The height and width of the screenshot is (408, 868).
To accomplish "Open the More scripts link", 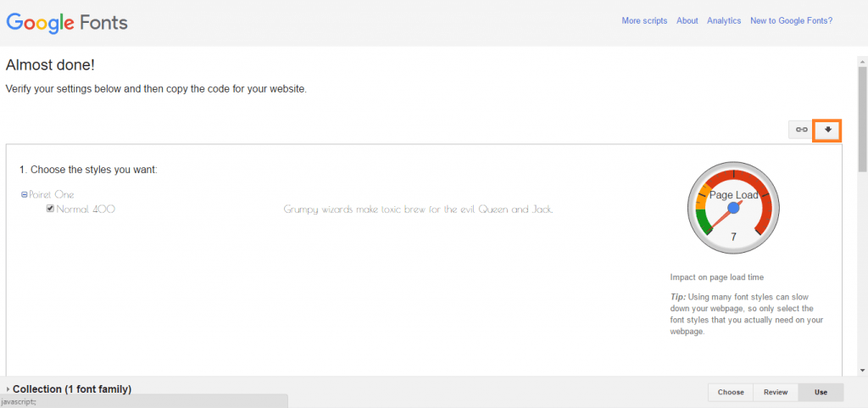I will 644,20.
